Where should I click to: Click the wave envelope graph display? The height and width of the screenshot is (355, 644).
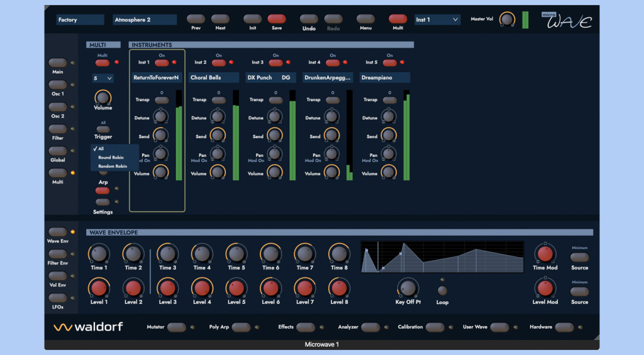coord(442,257)
